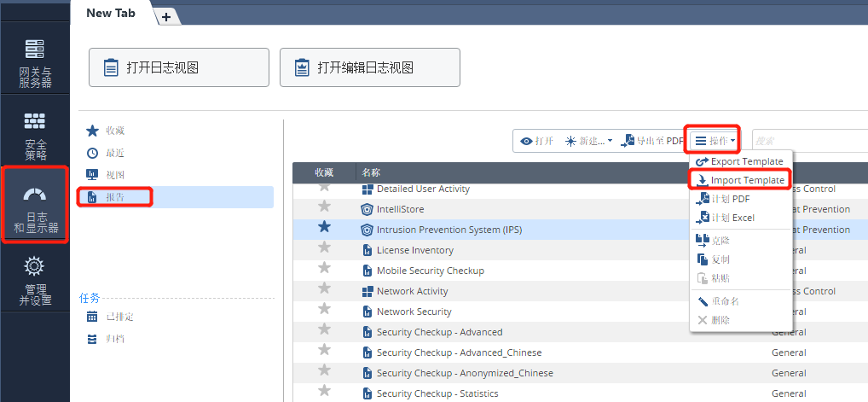Choose Import Template menu entry

pyautogui.click(x=741, y=180)
